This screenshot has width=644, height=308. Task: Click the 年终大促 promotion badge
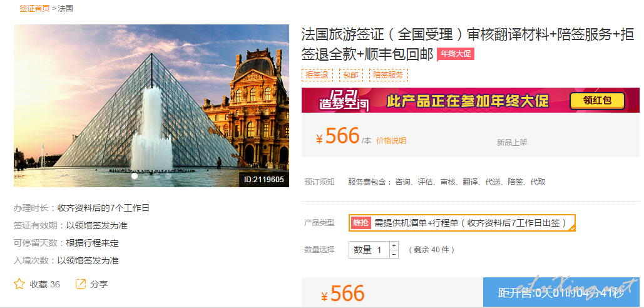pyautogui.click(x=456, y=54)
